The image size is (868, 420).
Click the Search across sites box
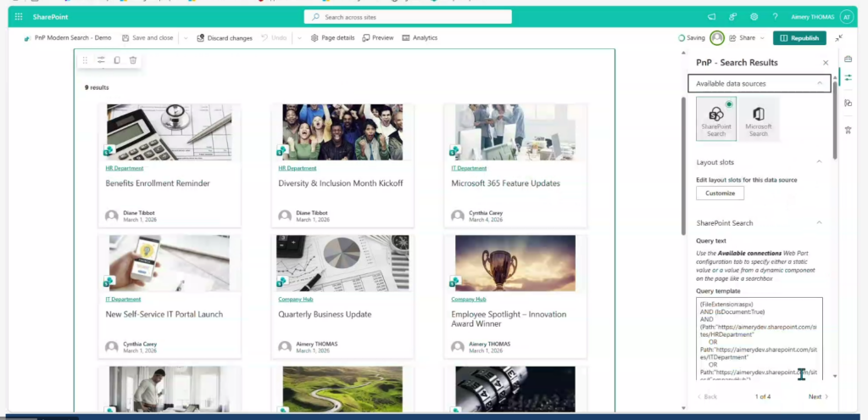coord(408,17)
